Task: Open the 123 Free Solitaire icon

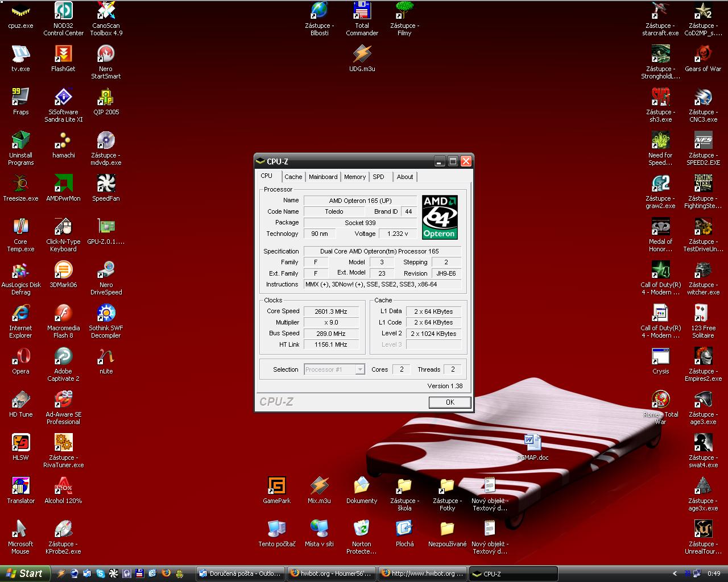Action: click(703, 321)
